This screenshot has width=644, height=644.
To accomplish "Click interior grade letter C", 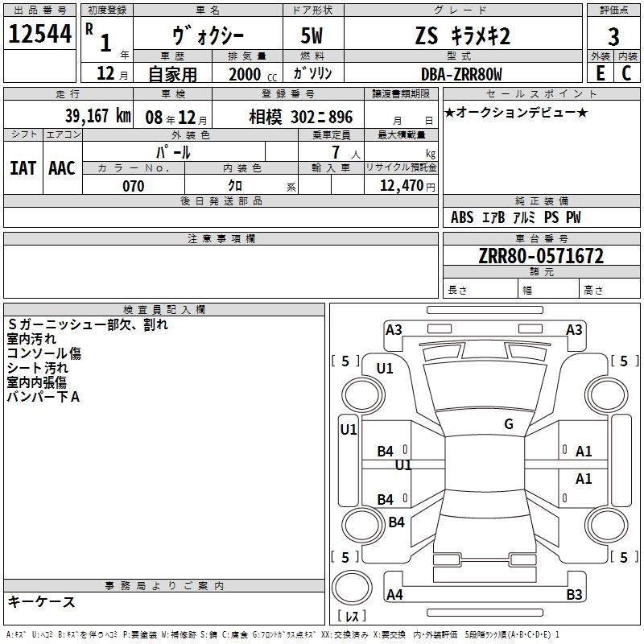I will 626,73.
